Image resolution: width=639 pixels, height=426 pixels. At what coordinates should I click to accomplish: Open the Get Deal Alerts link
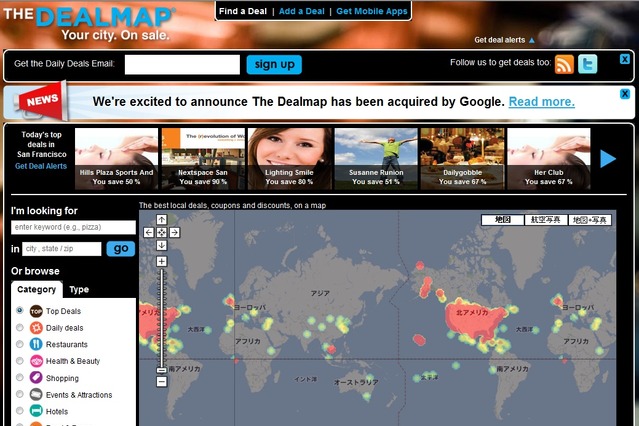[41, 166]
